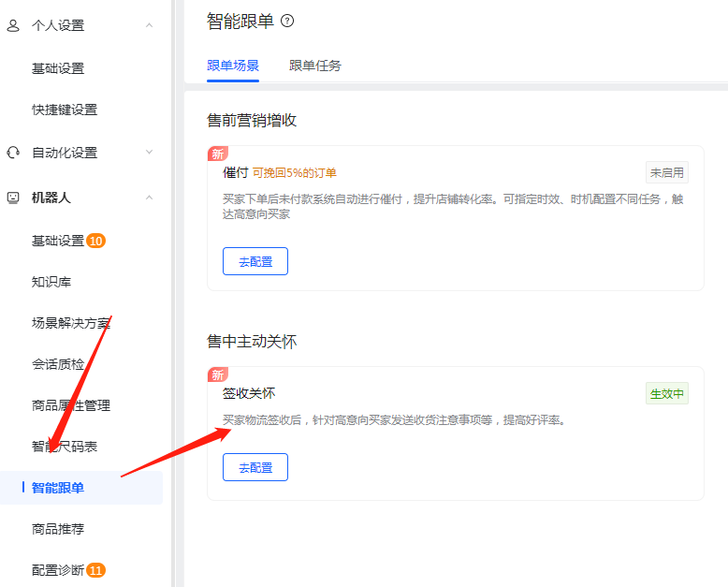Click 去配置 button in 催付 card
Screen dimensions: 728x587
coord(255,261)
